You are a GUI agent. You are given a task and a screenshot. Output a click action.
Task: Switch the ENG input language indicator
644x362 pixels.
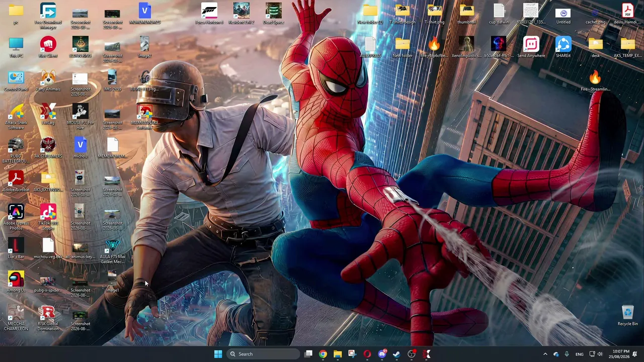tap(580, 354)
